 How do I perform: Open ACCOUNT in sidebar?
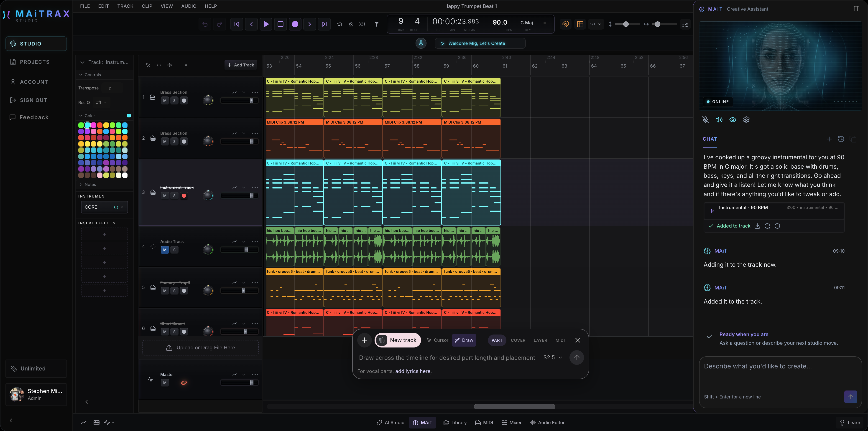click(x=36, y=82)
